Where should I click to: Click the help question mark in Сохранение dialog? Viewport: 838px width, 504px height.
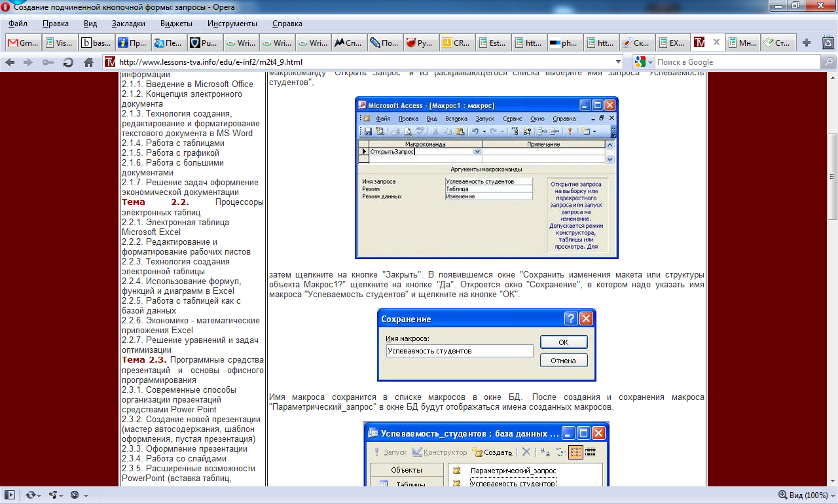571,319
